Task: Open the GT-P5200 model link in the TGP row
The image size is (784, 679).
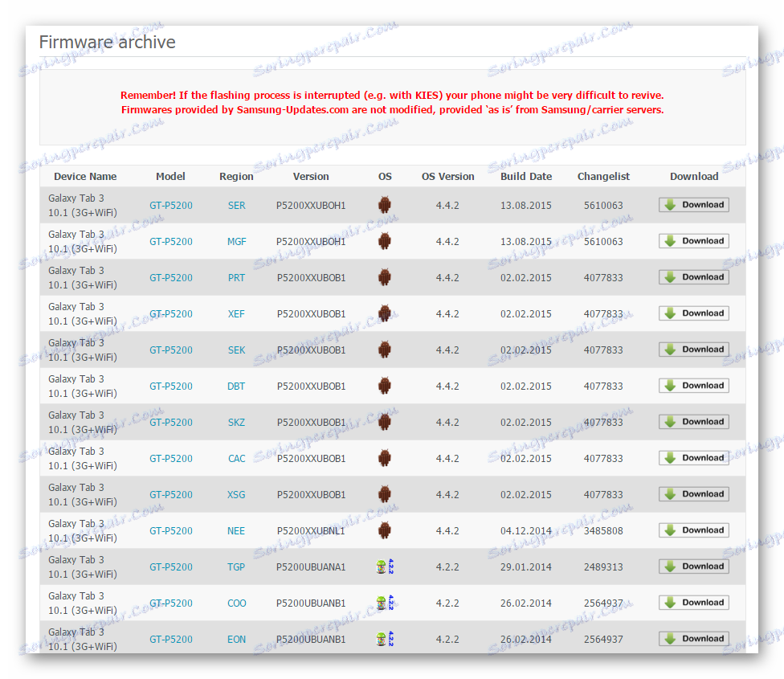Action: [171, 567]
